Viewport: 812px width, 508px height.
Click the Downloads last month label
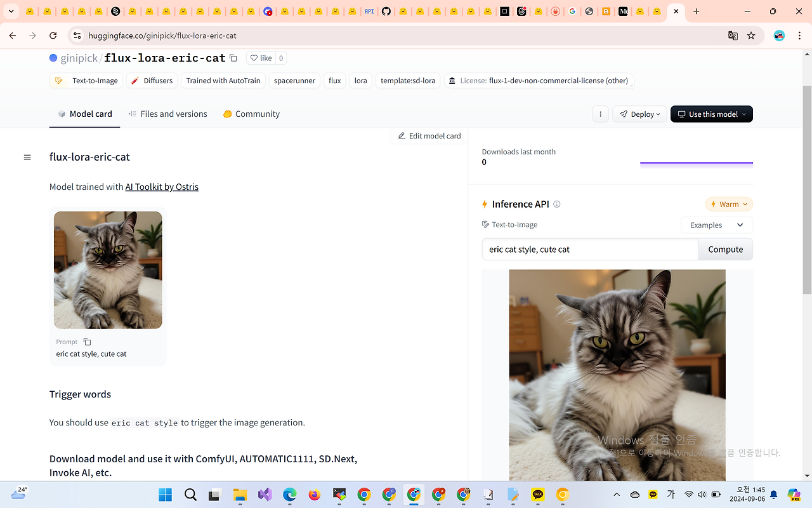(519, 152)
